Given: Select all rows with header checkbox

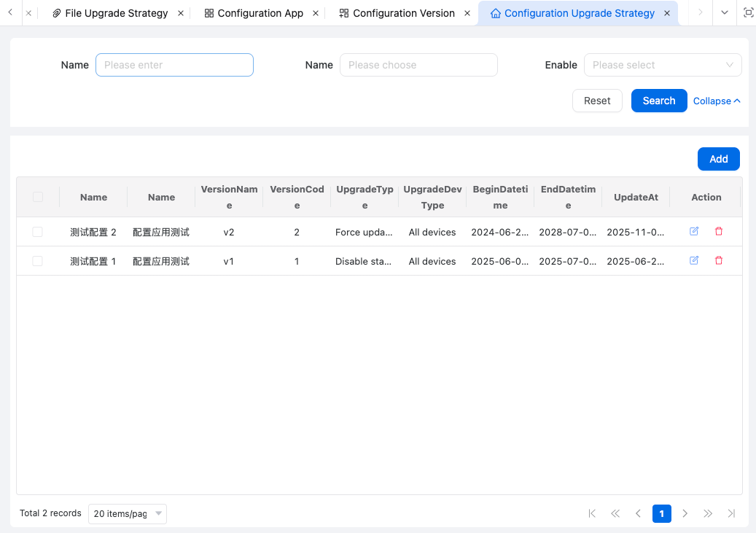Looking at the screenshot, I should tap(38, 197).
